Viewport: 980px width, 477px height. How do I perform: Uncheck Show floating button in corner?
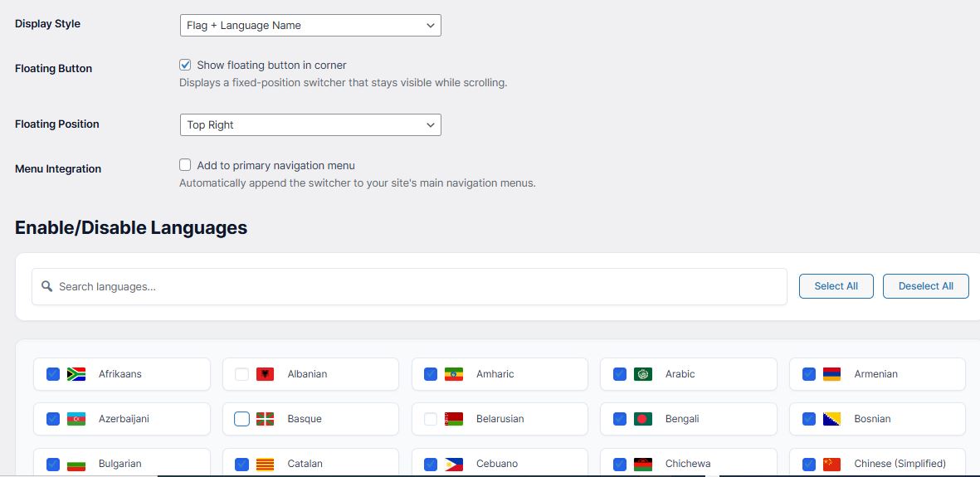coord(185,65)
